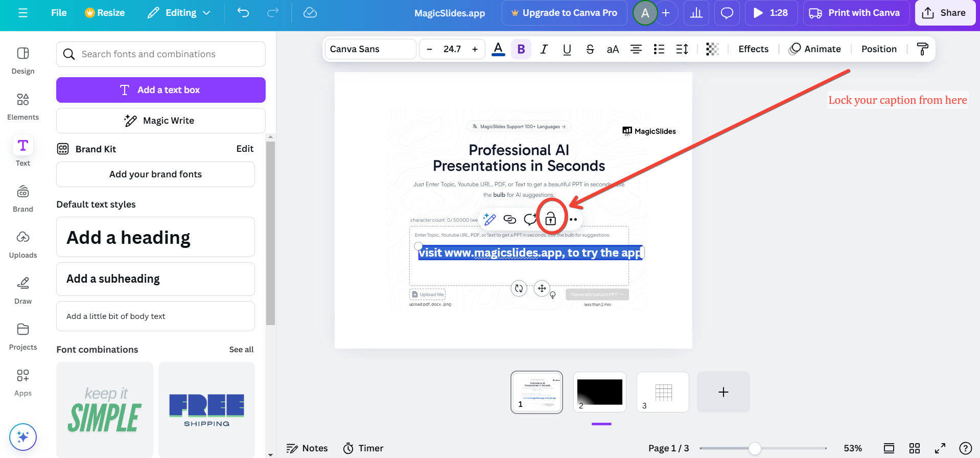Click the Lock padlock icon

(550, 219)
